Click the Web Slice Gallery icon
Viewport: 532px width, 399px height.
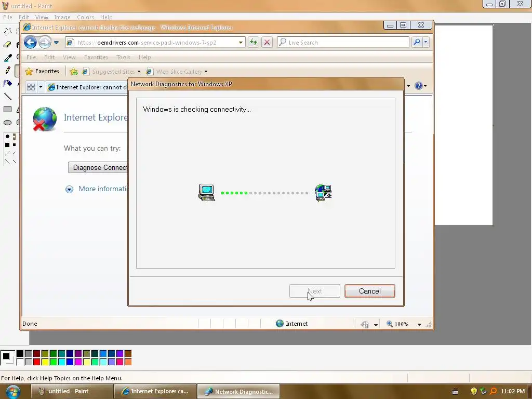tap(149, 72)
